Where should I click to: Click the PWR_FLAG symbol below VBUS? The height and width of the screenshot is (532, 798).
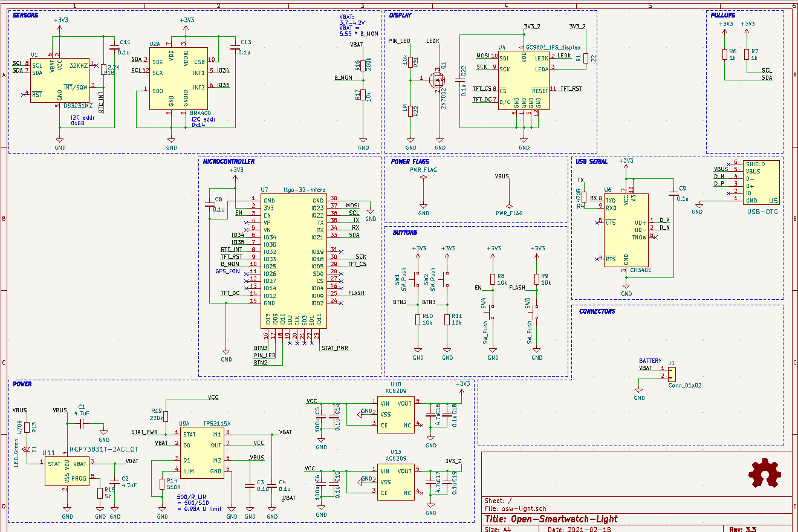[509, 206]
